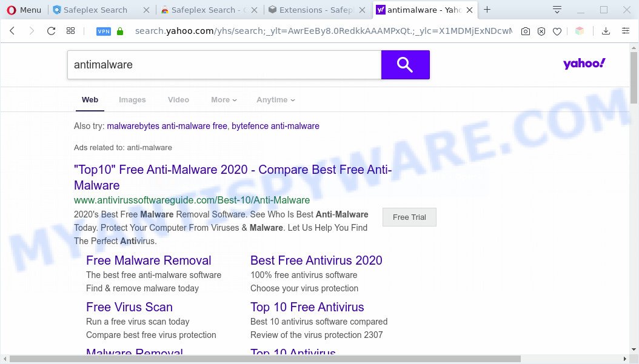
Task: Click the horizontal scrollbar thumb
Action: pos(266,359)
